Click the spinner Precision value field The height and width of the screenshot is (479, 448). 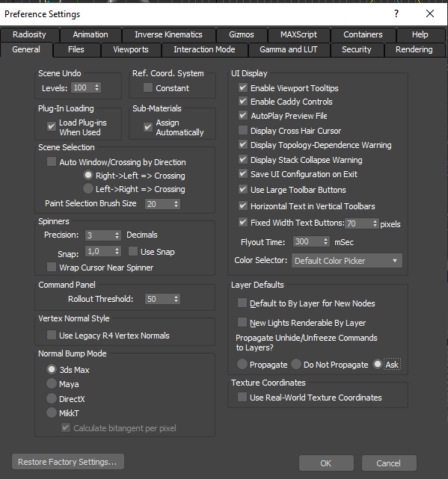click(x=99, y=235)
